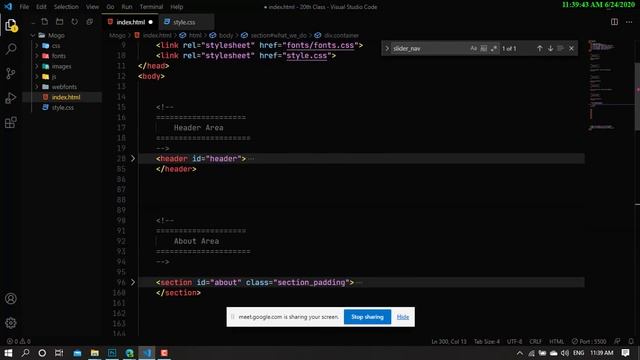
Task: Toggle Match Case in find widget
Action: tap(473, 49)
